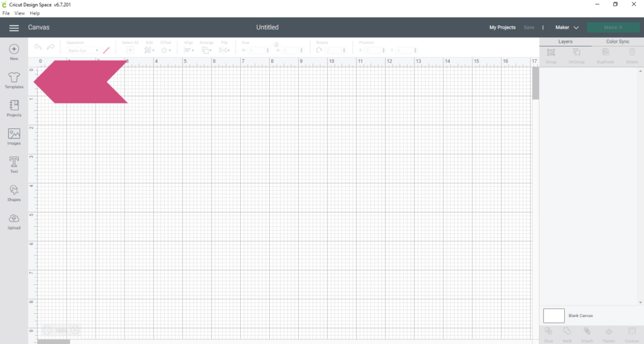Click the UnGroup icon
Screen dimensions: 644x344
(x=577, y=52)
